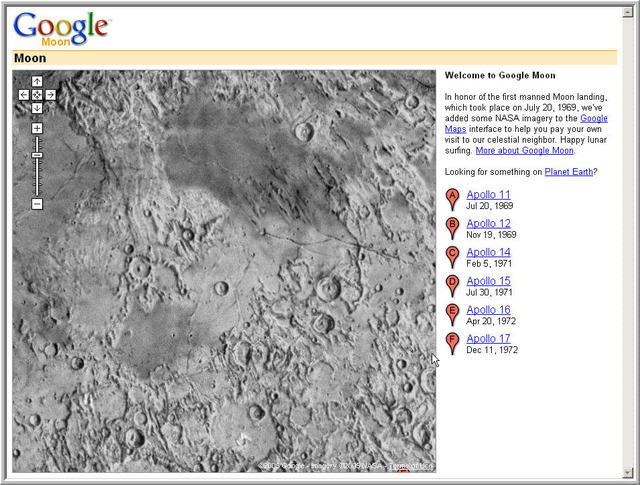Image resolution: width=640 pixels, height=485 pixels.
Task: Open the Apollo 15 link
Action: tap(488, 281)
